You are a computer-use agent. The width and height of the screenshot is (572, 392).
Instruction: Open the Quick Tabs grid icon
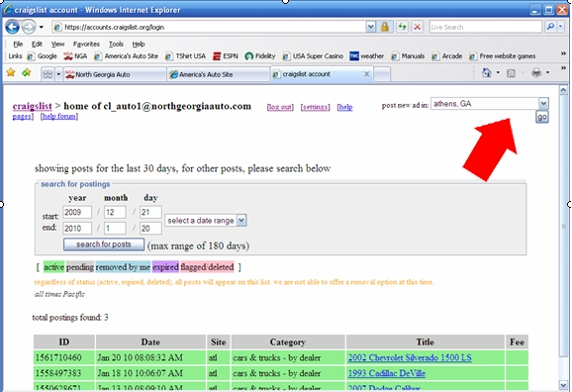[48, 74]
